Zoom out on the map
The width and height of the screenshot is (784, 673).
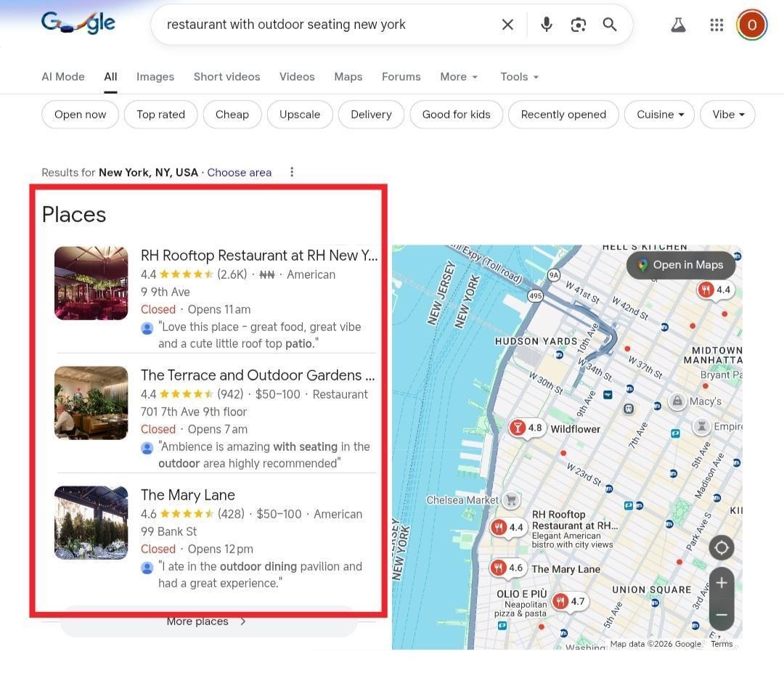(722, 614)
